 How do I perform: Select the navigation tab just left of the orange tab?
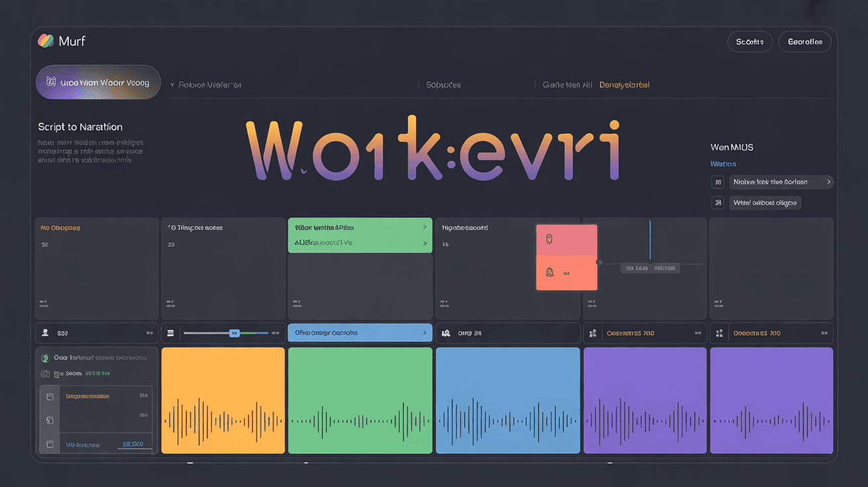tap(567, 85)
